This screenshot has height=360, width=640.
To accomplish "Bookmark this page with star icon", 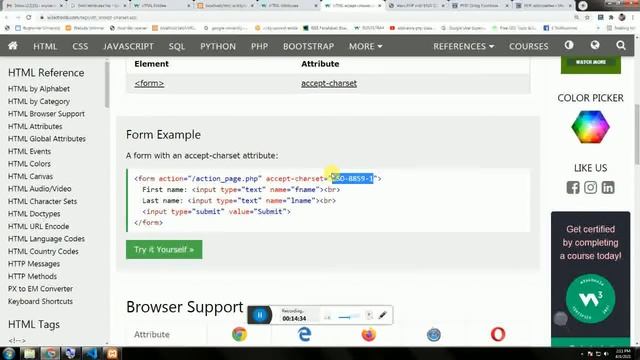I will [x=587, y=18].
